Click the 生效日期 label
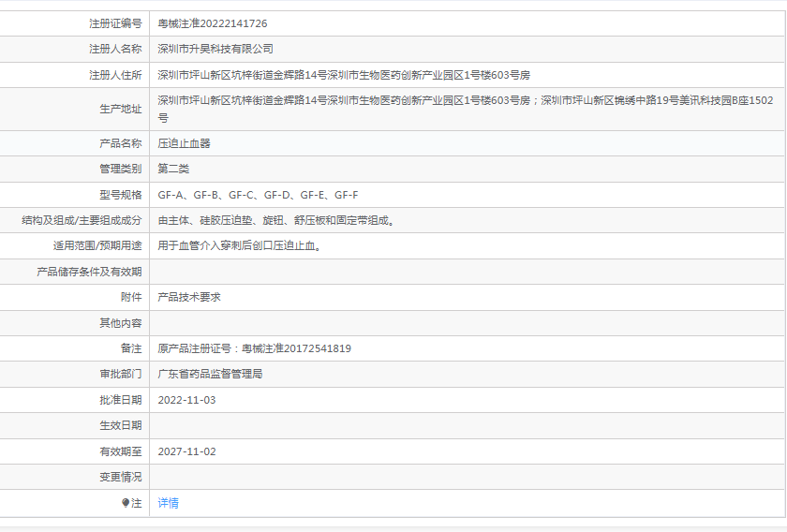 pos(121,425)
